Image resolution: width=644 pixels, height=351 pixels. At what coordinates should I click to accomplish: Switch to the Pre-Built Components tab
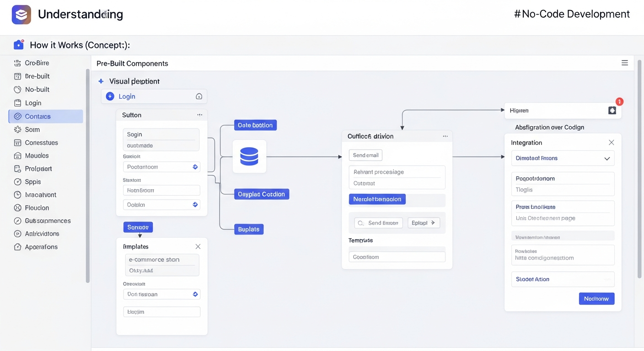[x=132, y=63]
